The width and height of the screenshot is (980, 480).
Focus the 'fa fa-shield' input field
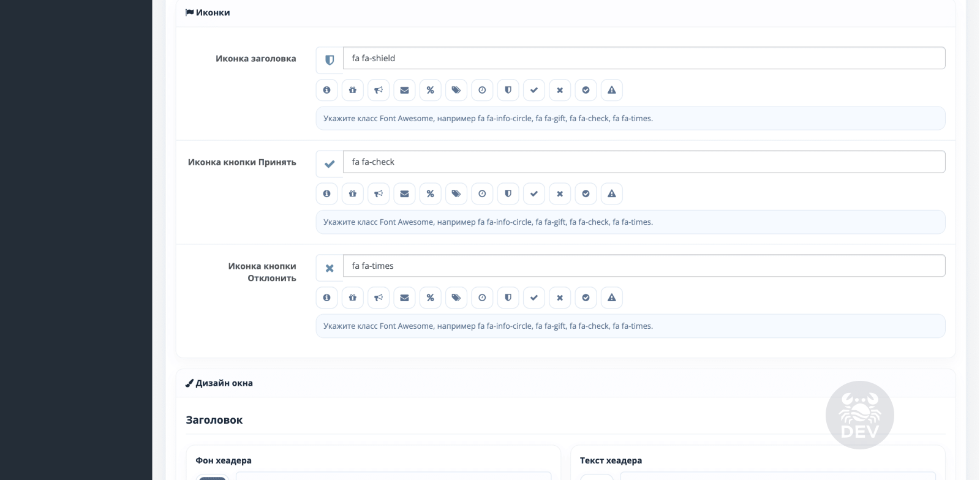[x=644, y=58]
